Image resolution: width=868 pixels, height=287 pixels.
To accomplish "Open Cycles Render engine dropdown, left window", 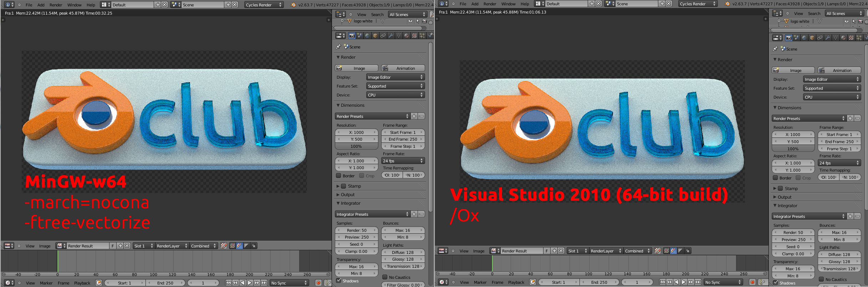I will (x=264, y=5).
